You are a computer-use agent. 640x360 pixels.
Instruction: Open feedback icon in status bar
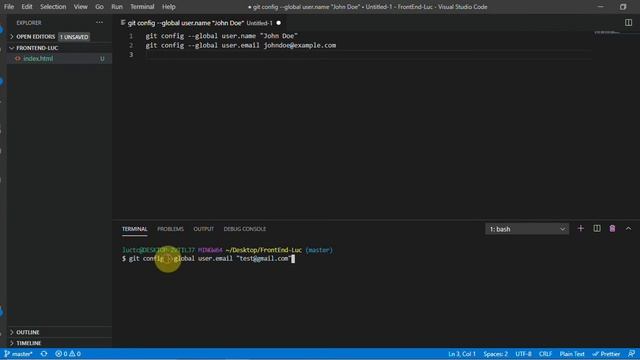[x=631, y=354]
